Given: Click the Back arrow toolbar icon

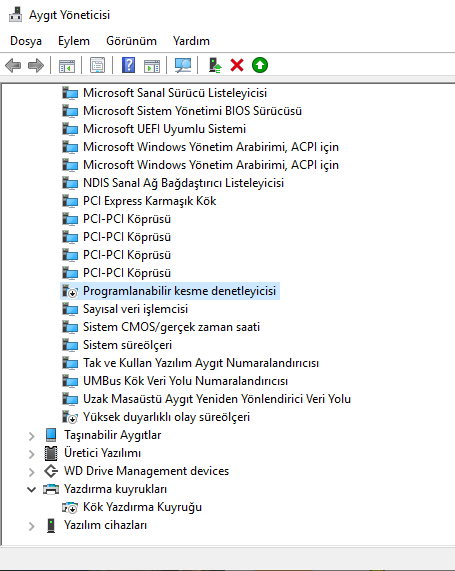Looking at the screenshot, I should [x=13, y=66].
